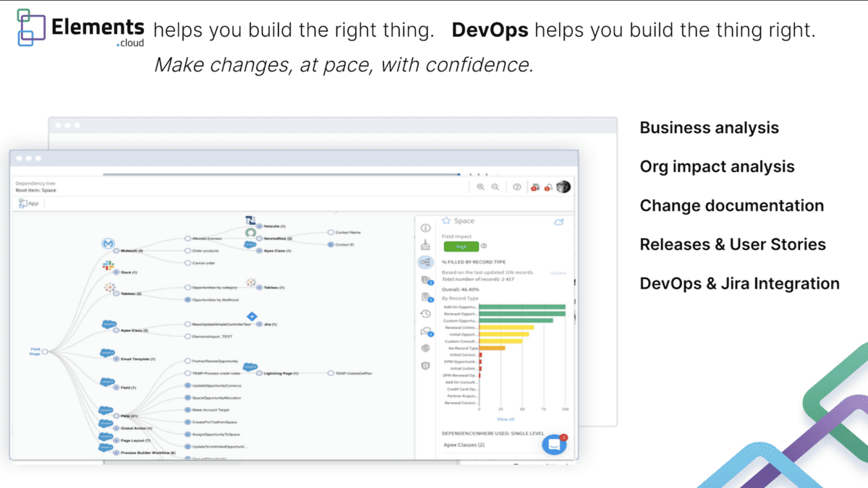Image resolution: width=868 pixels, height=488 pixels.
Task: Click the Change documentation text
Action: (x=732, y=205)
